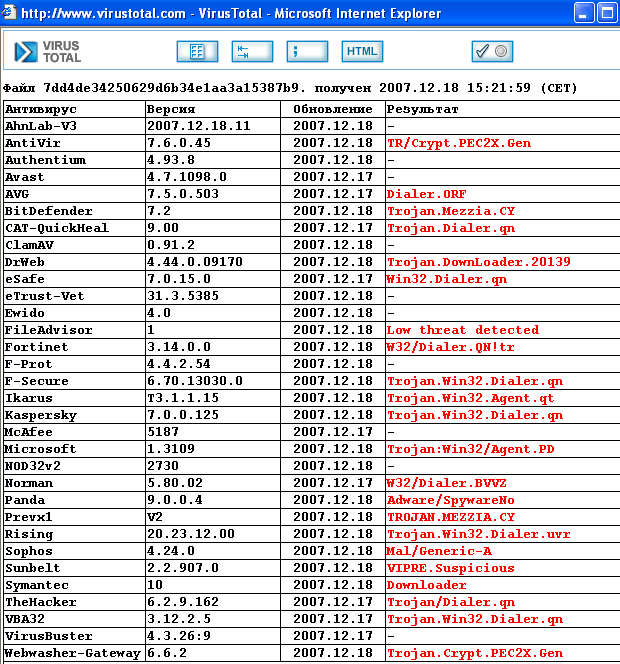Click the Trojan.Crypt.PEC2X.Gen result
620x664 pixels.
coord(475,653)
